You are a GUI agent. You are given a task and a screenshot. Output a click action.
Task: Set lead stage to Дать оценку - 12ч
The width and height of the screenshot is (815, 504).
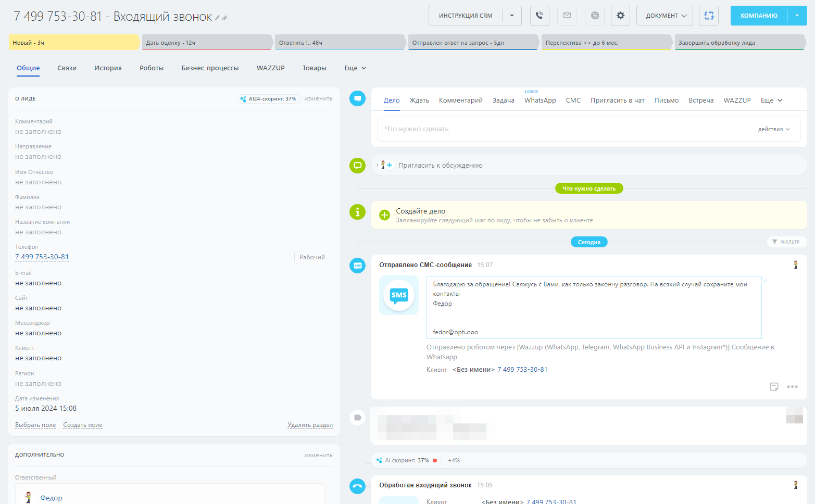(x=206, y=43)
